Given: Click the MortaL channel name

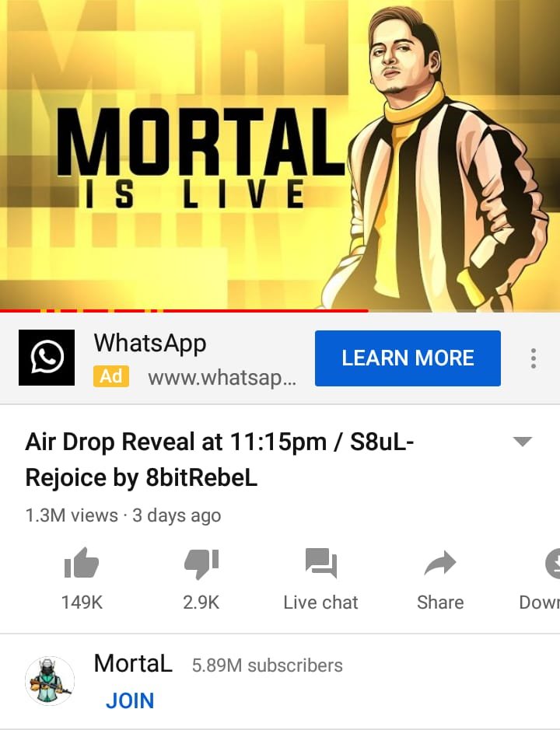Looking at the screenshot, I should click(x=133, y=663).
